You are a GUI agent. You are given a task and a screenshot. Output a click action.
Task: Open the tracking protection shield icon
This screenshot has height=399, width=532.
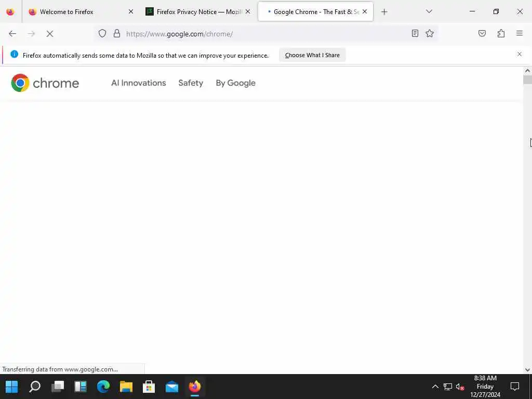pyautogui.click(x=102, y=33)
